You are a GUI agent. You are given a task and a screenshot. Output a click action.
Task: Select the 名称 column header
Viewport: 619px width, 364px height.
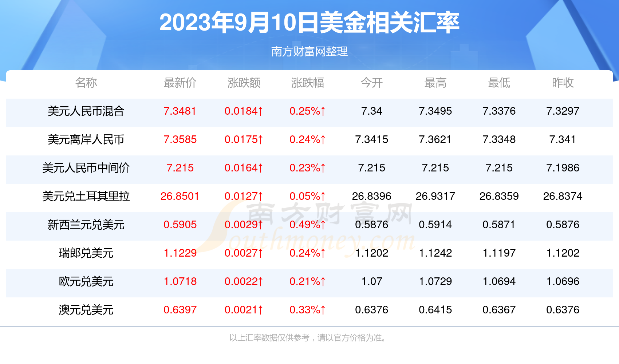pyautogui.click(x=86, y=83)
